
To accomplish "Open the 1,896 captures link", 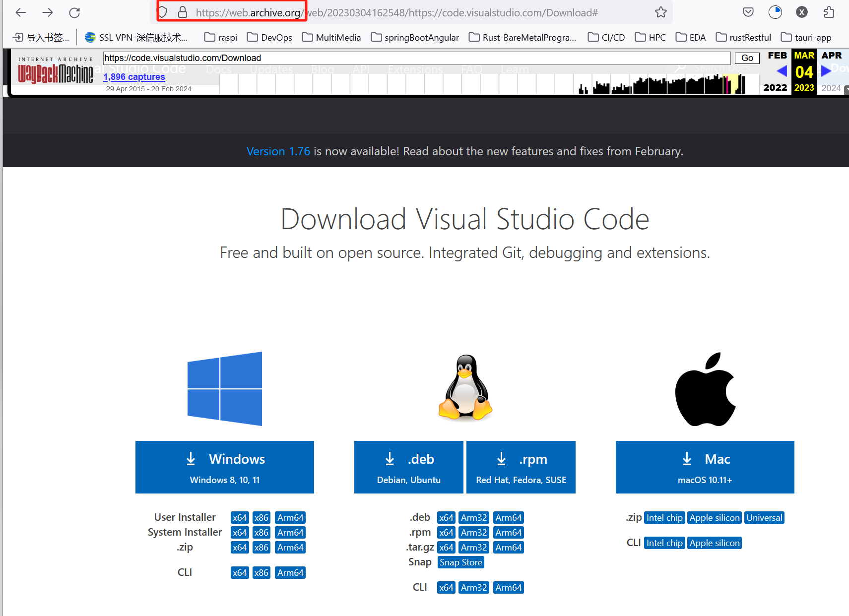I will coord(134,77).
